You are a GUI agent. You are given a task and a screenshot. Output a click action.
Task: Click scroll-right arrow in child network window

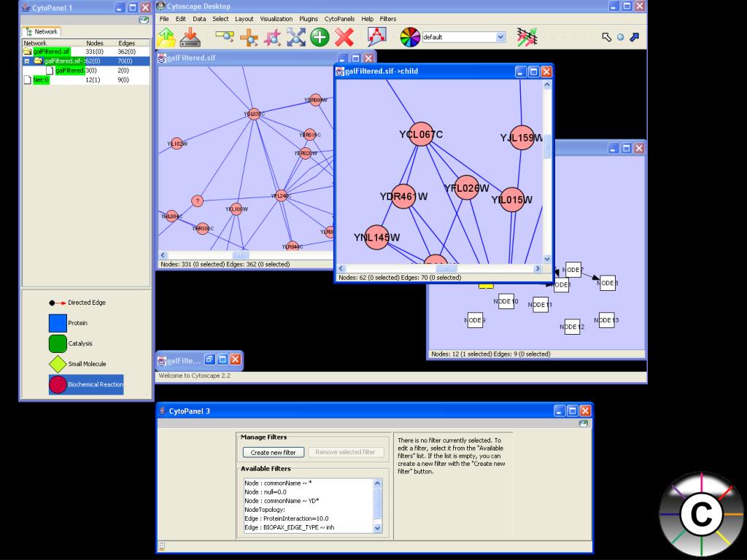538,268
